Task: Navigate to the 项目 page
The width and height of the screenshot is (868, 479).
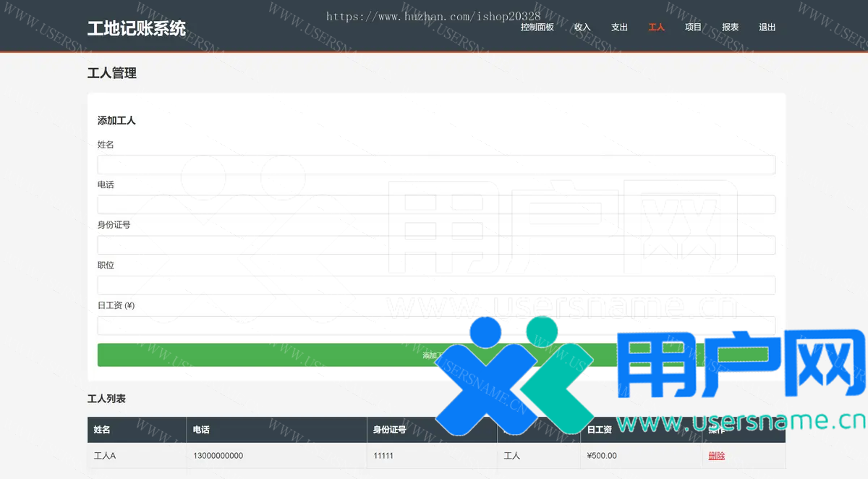Action: 693,27
